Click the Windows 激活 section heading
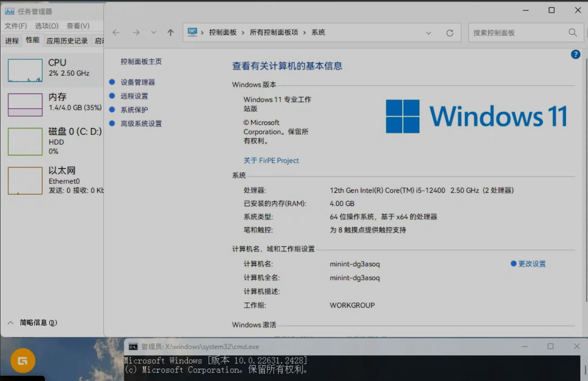Screen dimensions: 588x381 click(254, 325)
